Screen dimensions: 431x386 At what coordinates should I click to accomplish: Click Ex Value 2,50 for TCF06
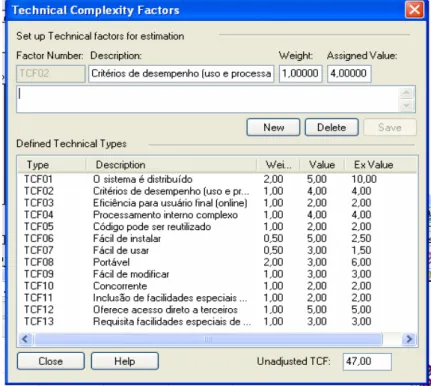pyautogui.click(x=361, y=238)
